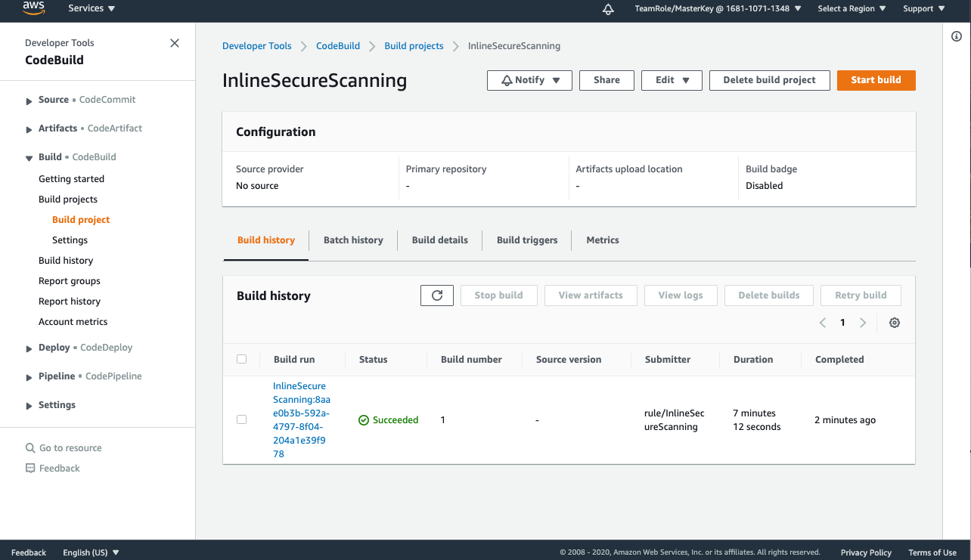Open Getting started in sidebar
Image resolution: width=971 pixels, height=560 pixels.
tap(71, 179)
